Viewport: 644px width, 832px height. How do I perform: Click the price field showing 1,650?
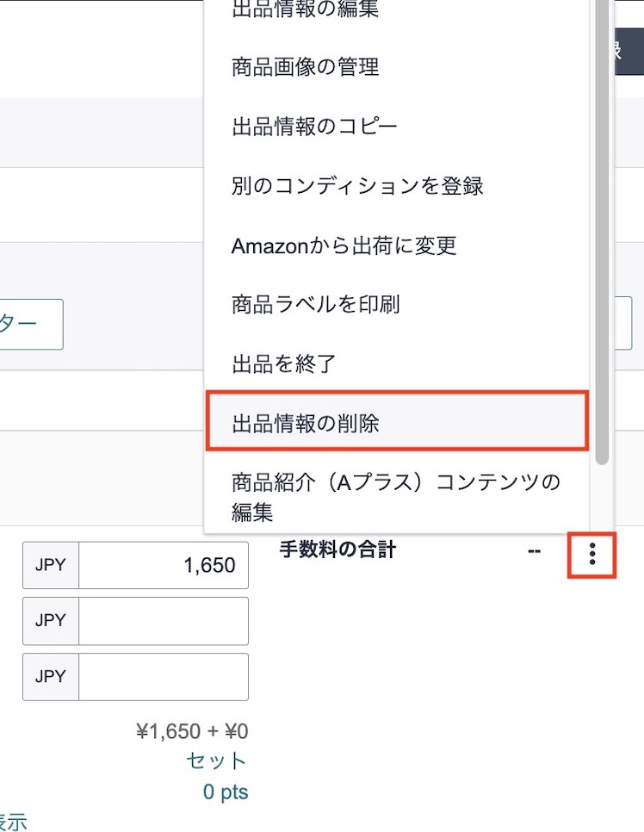pyautogui.click(x=164, y=565)
